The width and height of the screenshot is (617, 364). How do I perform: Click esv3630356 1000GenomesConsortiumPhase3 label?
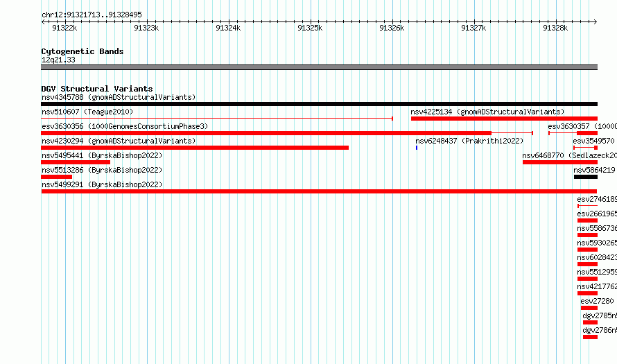pos(125,126)
